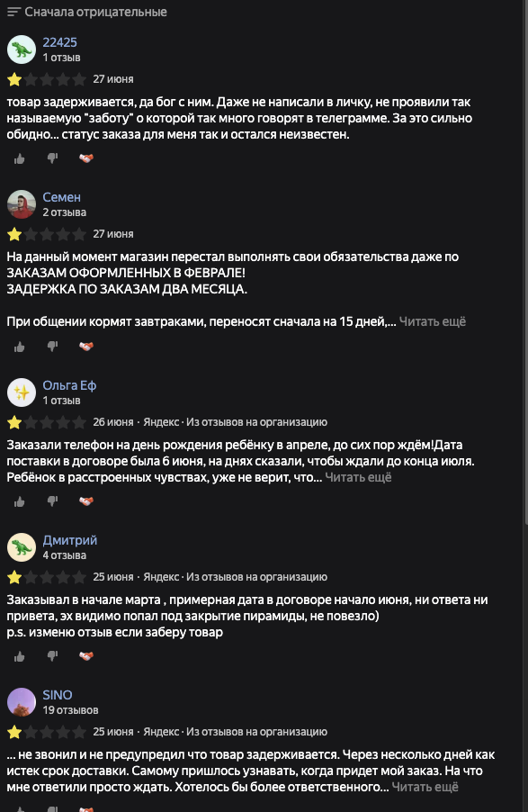Expand SINO's review via 'Читать ещё'
The height and width of the screenshot is (812, 528).
(x=425, y=787)
